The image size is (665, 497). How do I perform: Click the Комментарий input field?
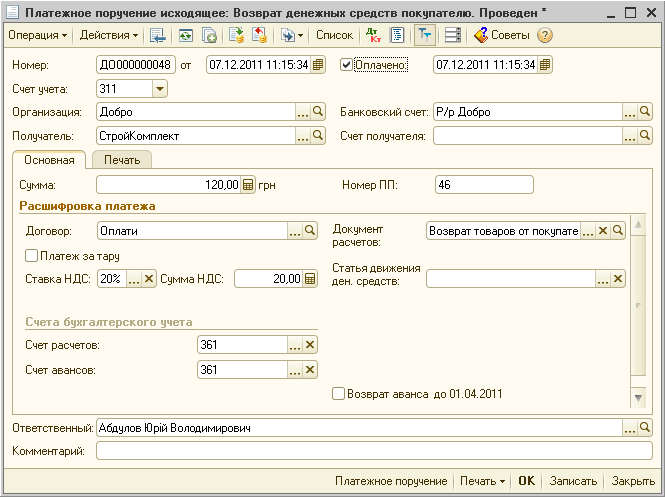coord(374,451)
